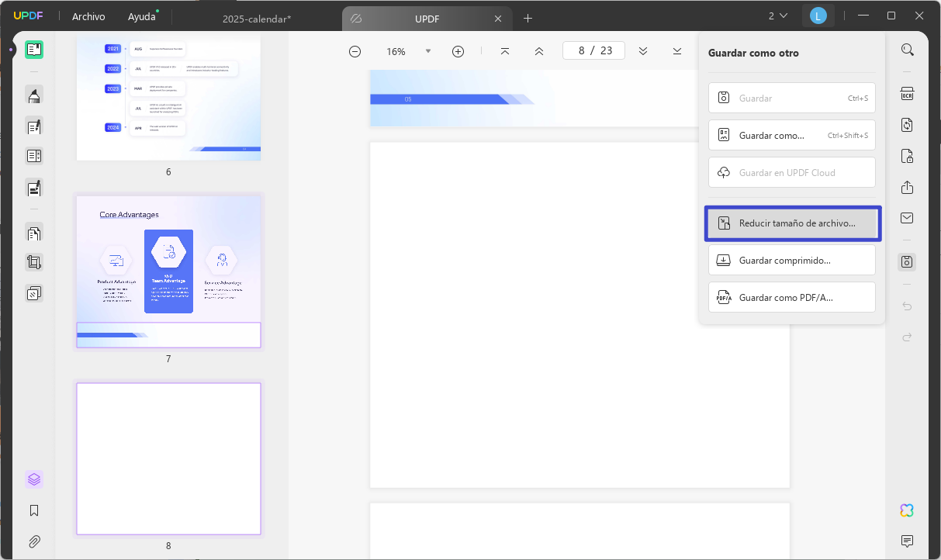Select Reducir tamaño de archivo...

pyautogui.click(x=791, y=223)
